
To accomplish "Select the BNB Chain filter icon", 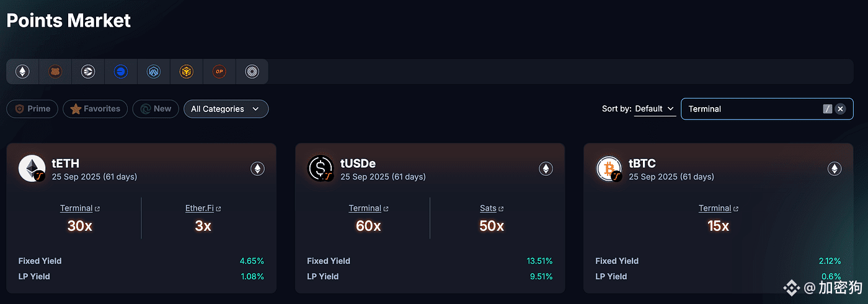I will tap(187, 72).
